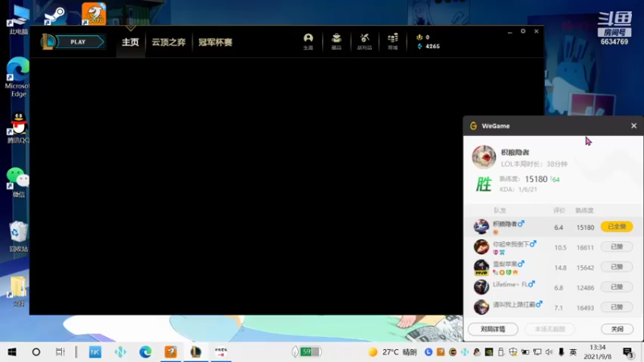Open the 文件 folder on desktop

coord(18,291)
